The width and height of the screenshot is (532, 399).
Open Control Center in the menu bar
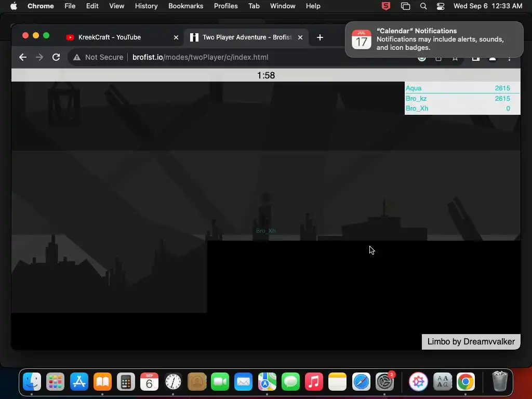pyautogui.click(x=441, y=6)
